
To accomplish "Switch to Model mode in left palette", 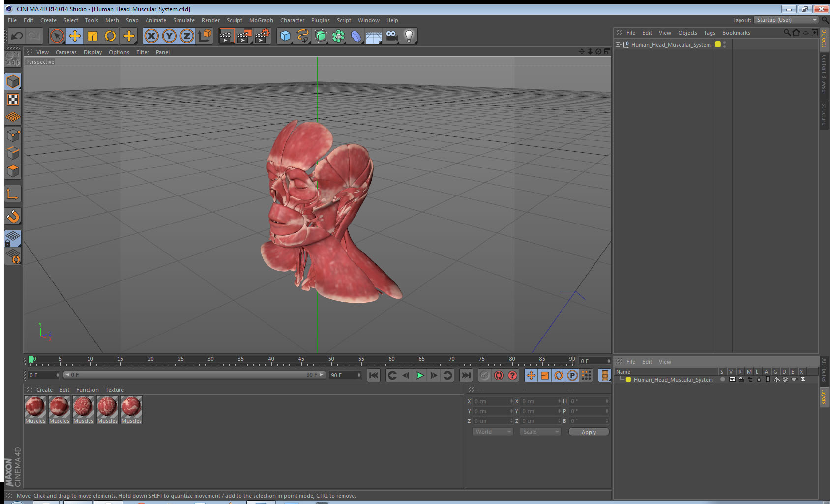I will (x=13, y=82).
